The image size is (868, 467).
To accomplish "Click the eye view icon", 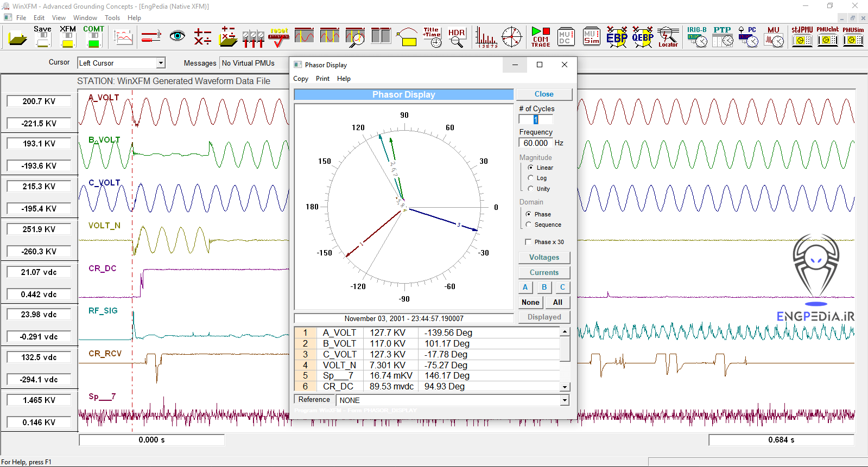I will (177, 36).
